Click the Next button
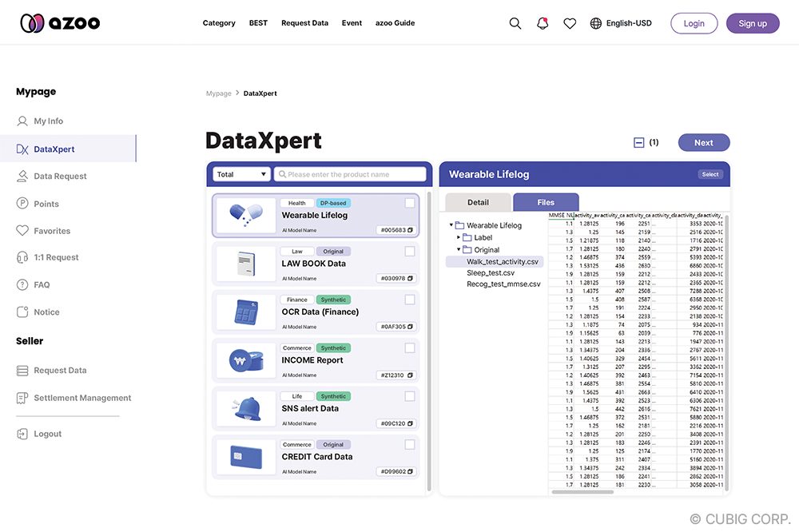The image size is (799, 532). tap(704, 143)
